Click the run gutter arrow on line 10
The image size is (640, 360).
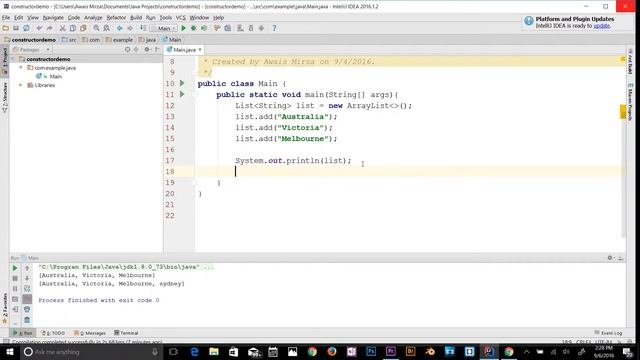coord(182,83)
